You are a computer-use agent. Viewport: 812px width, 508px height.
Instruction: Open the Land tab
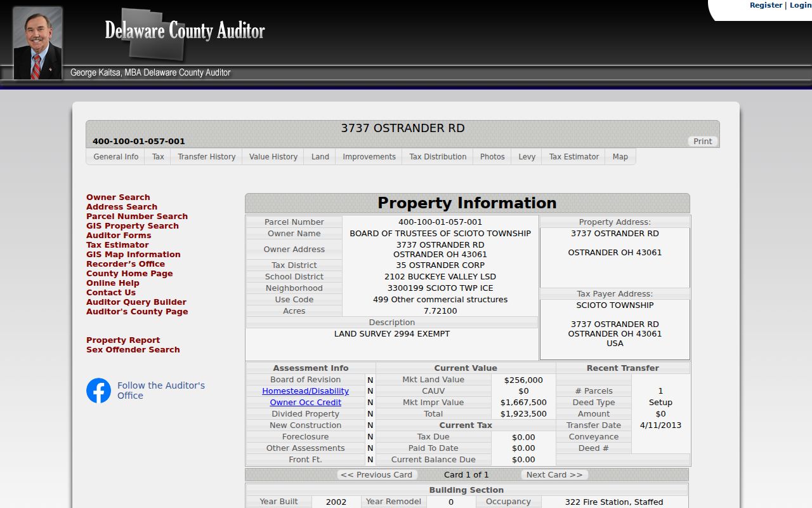tap(320, 157)
